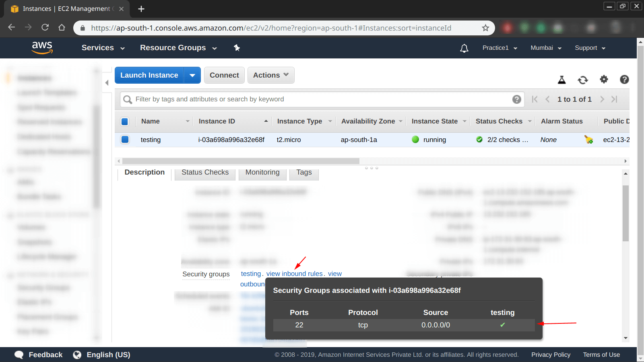Open the notifications bell
Screen dimensions: 644x362
(x=464, y=48)
